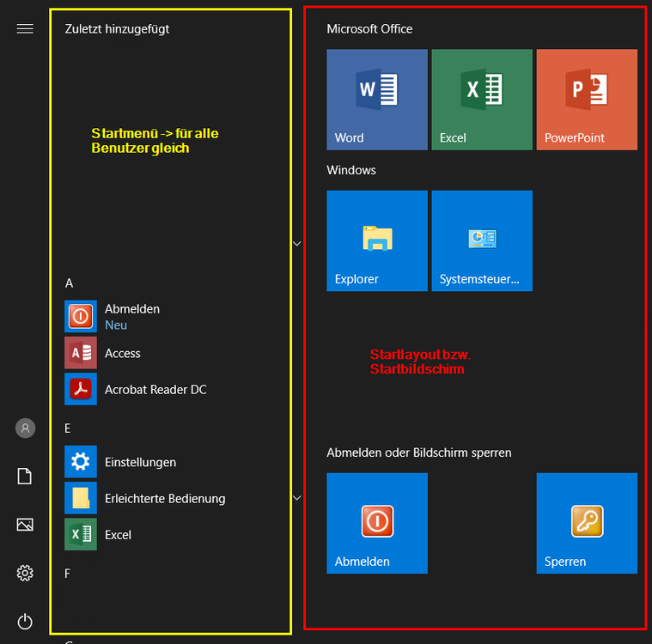Click the Abmelden tile in start layout
652x644 pixels.
pos(377,523)
